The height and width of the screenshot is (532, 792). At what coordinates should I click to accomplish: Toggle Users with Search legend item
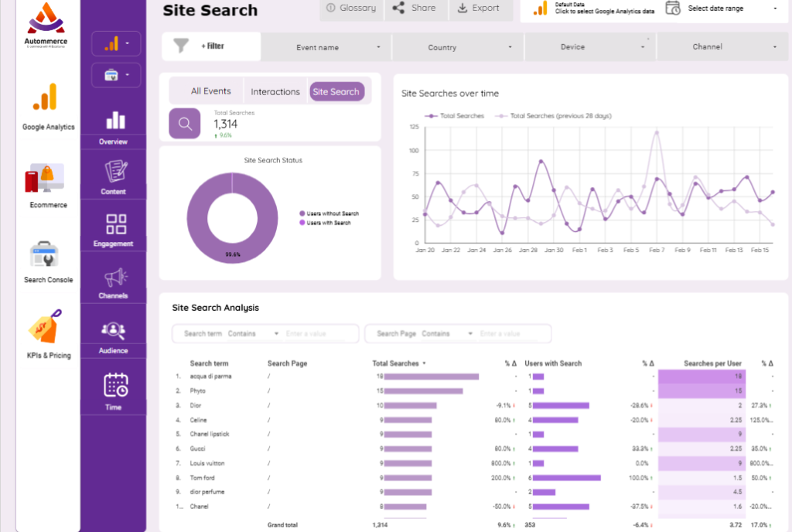pyautogui.click(x=326, y=223)
